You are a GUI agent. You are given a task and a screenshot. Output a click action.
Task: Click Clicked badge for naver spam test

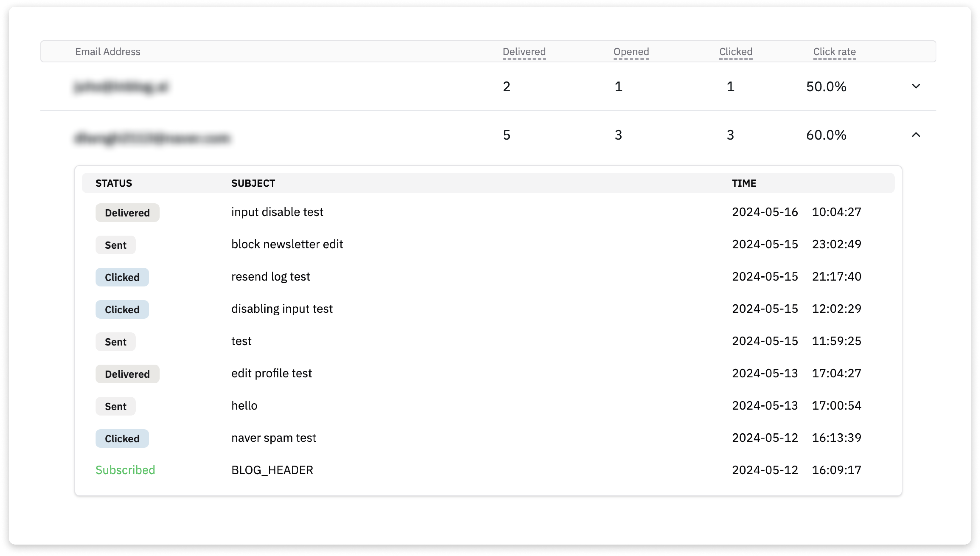coord(122,439)
